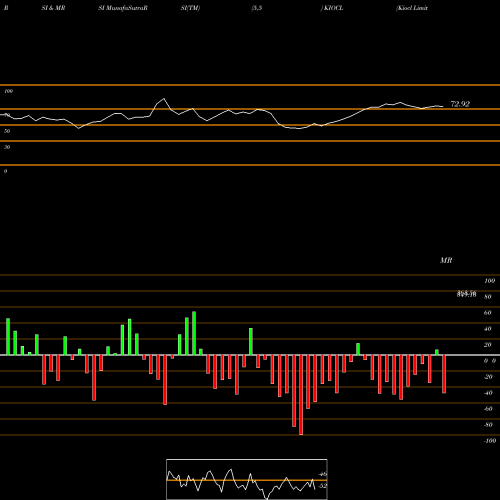Viewport: 500px width, 500px height.
Task: Click the RSI line peak near 100 level
Action: (x=163, y=99)
